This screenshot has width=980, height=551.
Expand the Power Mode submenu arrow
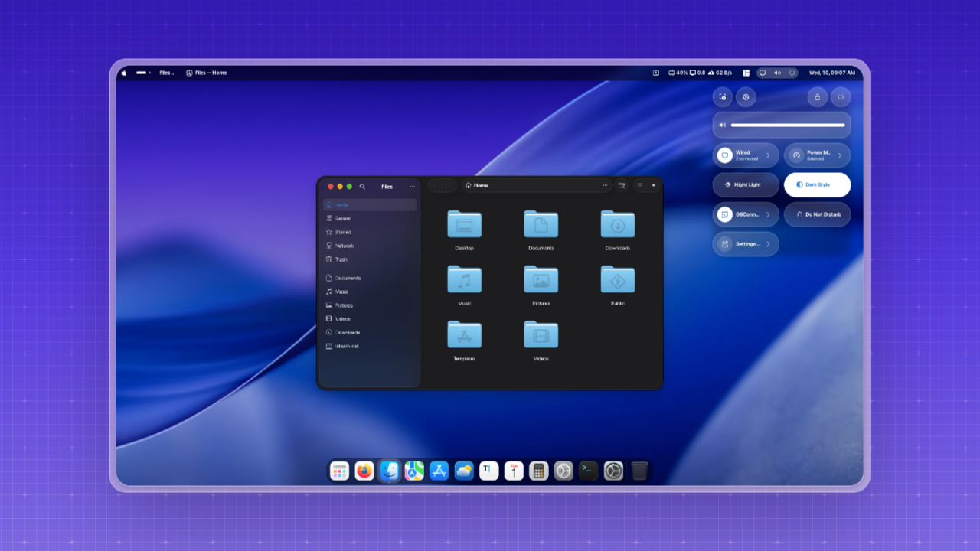840,155
